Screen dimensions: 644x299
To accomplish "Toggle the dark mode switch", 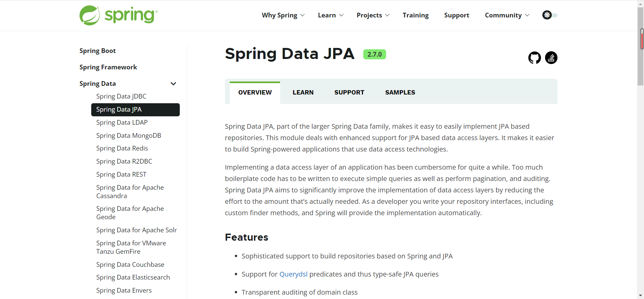I will [x=550, y=15].
